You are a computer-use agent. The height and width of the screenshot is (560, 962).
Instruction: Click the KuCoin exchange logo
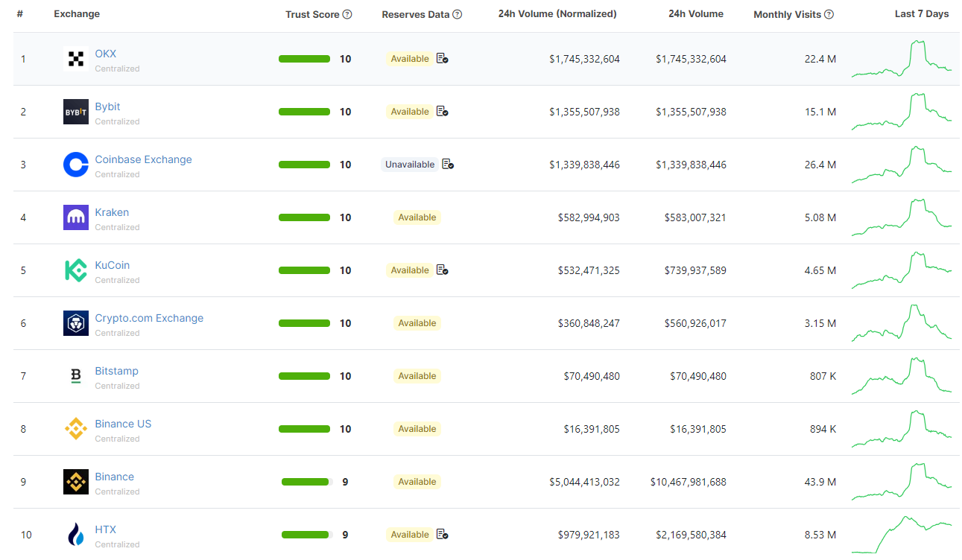76,270
